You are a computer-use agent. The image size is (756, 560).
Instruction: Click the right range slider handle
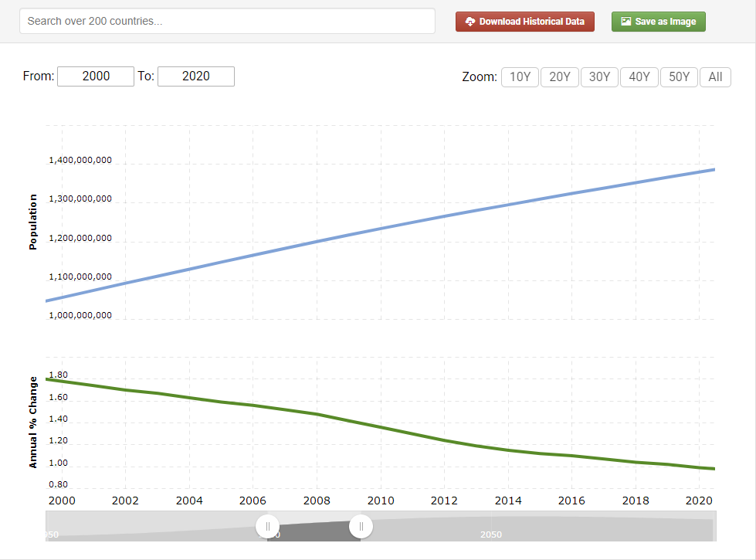coord(361,527)
